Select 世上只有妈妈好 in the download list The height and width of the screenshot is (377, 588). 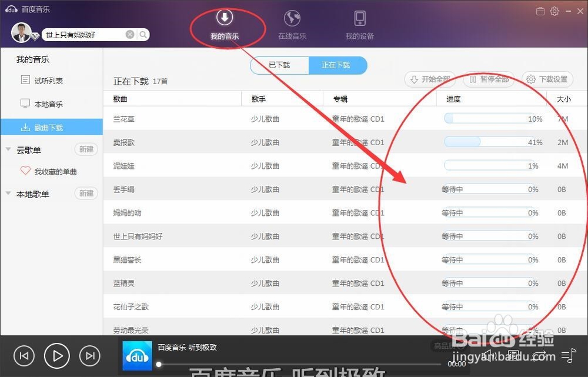345,236
